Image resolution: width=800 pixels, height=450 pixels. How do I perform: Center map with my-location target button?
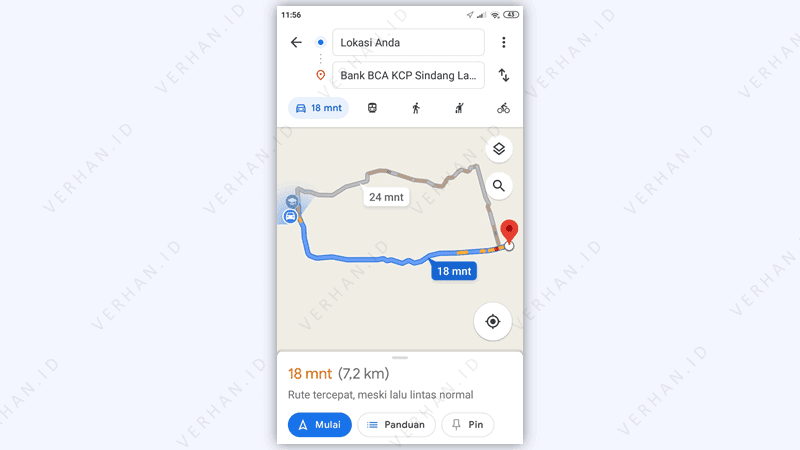(492, 321)
